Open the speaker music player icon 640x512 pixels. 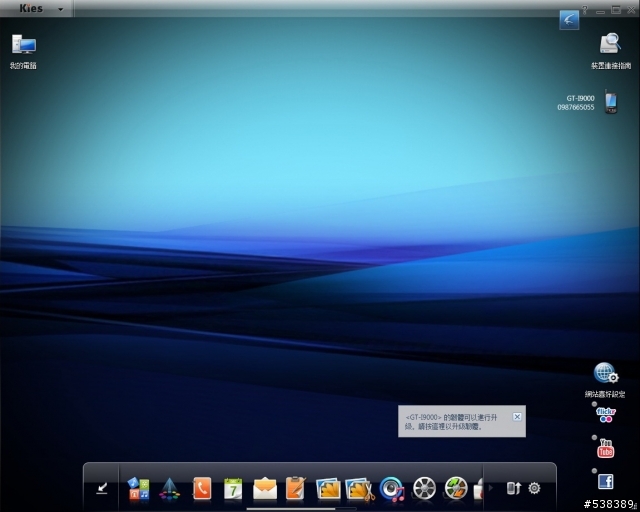pyautogui.click(x=392, y=489)
